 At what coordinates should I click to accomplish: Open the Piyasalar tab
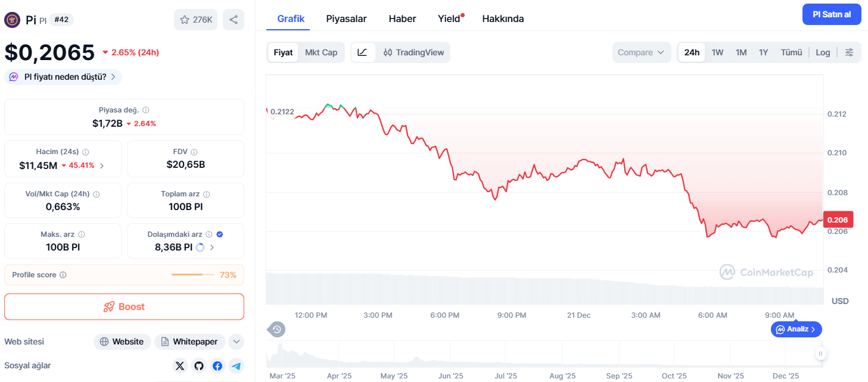click(346, 18)
